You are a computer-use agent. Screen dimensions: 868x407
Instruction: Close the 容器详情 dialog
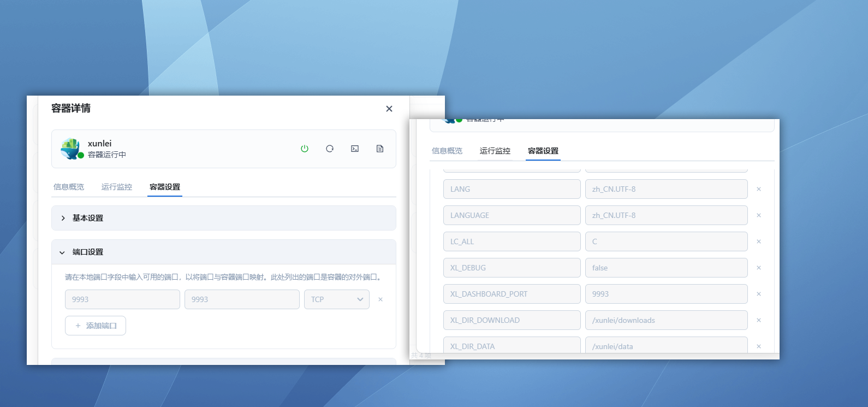[389, 109]
